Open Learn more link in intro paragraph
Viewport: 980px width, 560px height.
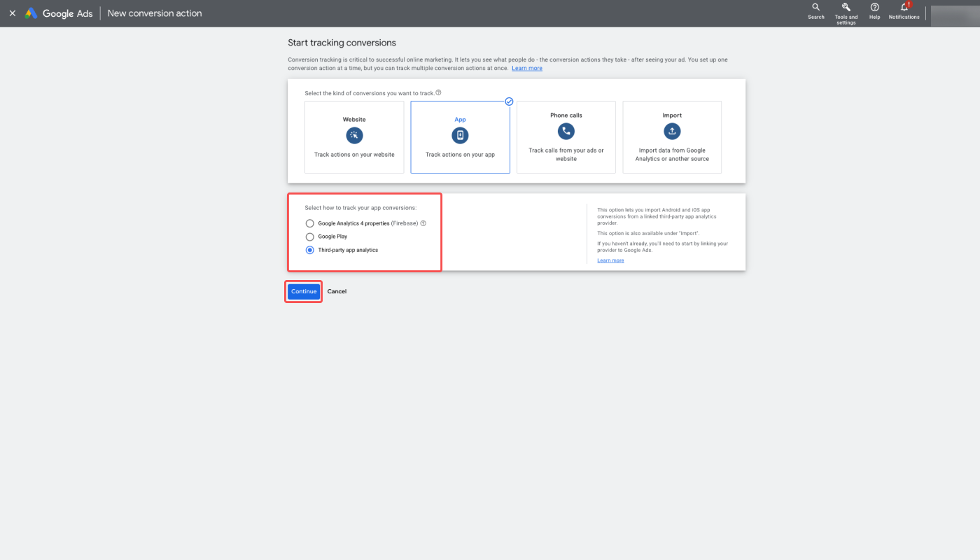tap(527, 69)
